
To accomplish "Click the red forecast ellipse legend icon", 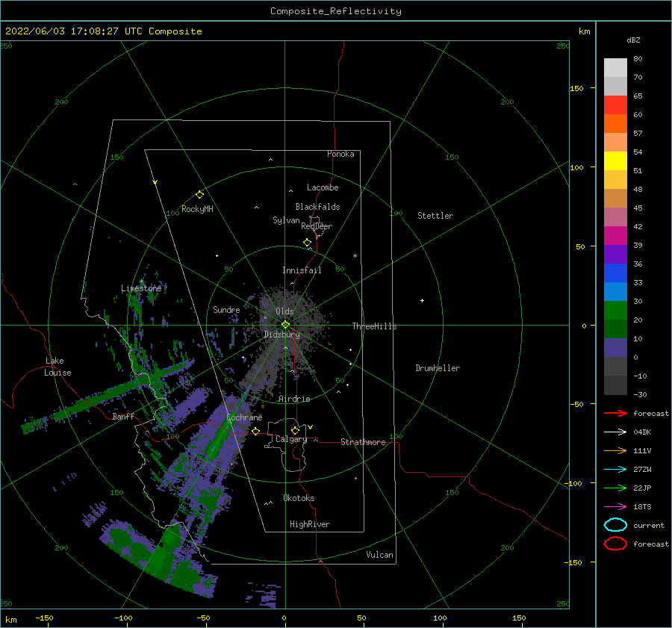I will tap(615, 544).
